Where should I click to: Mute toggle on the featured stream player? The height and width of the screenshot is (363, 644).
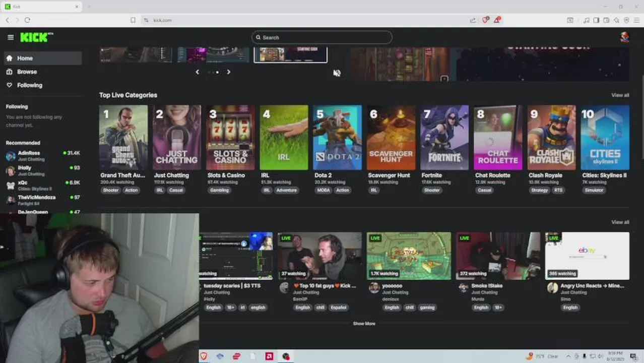point(337,73)
